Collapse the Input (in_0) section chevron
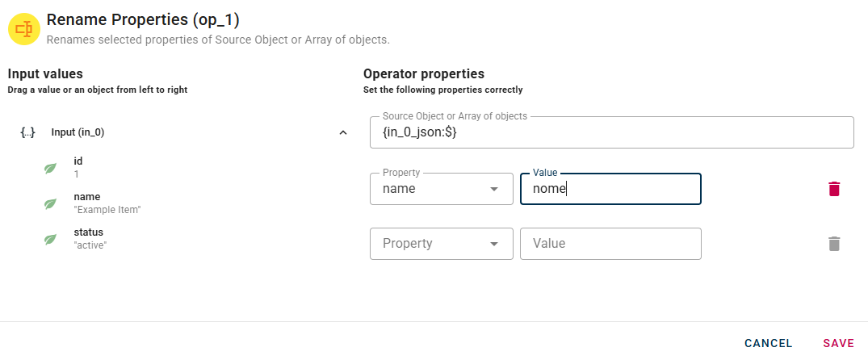The image size is (868, 360). (x=343, y=132)
